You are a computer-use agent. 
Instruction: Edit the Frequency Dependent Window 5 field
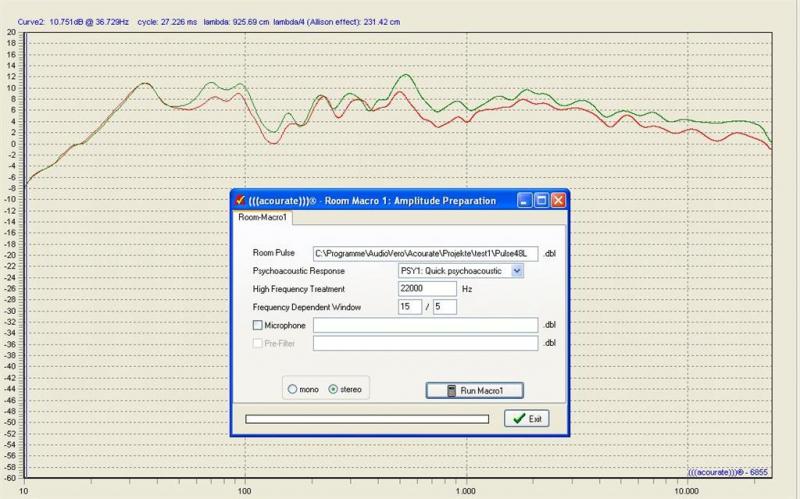(x=445, y=307)
